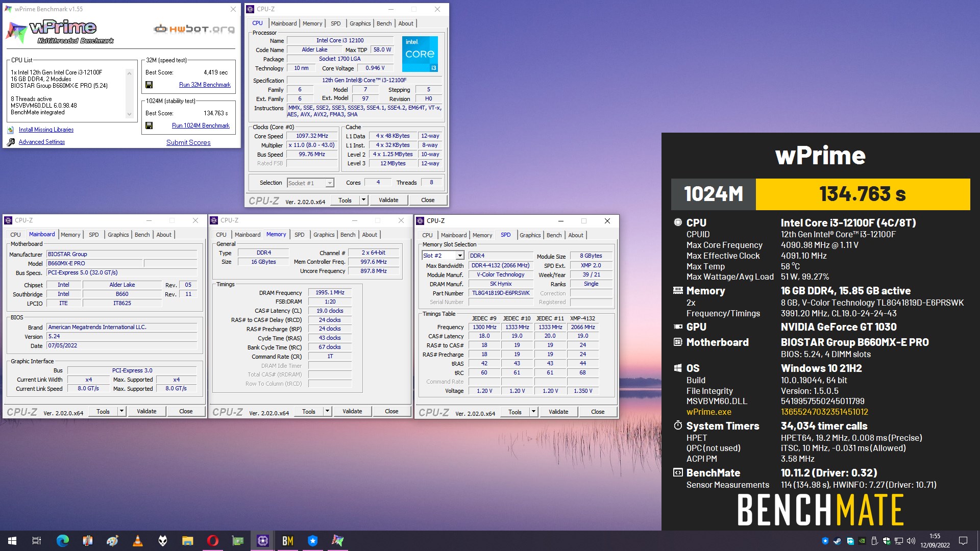
Task: Click the Steam tray icon
Action: pos(837,541)
